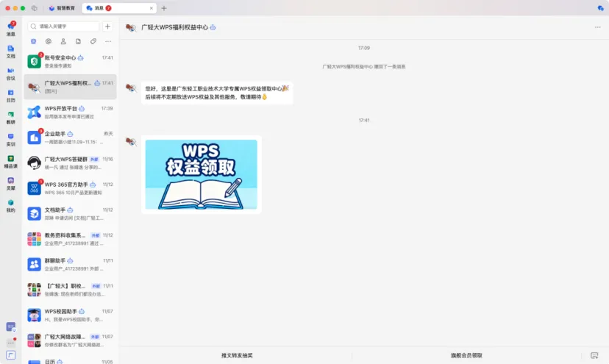Open more conversation filters via the ellipsis

[x=108, y=41]
